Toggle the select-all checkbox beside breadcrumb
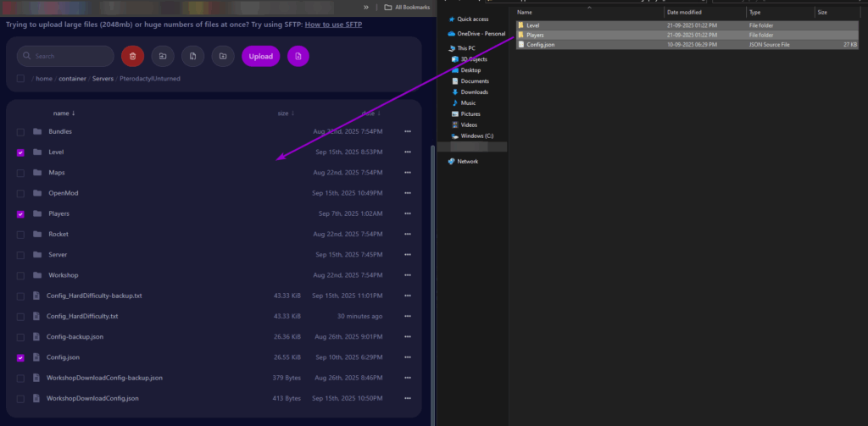 [20, 79]
